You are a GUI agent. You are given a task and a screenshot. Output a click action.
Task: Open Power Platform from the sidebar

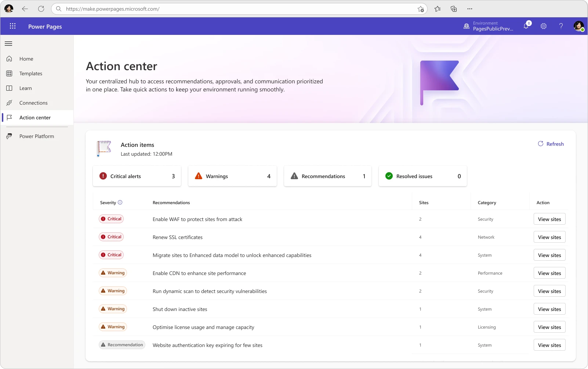[37, 136]
